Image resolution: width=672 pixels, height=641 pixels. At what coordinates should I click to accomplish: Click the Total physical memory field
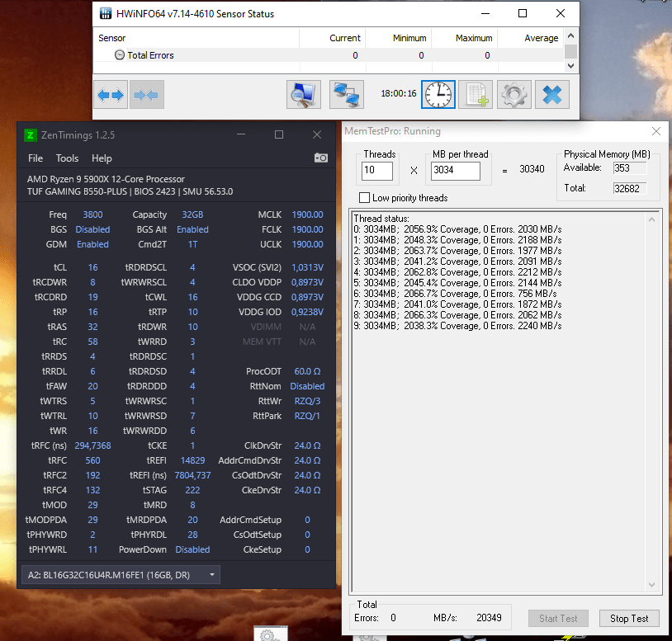(x=630, y=188)
